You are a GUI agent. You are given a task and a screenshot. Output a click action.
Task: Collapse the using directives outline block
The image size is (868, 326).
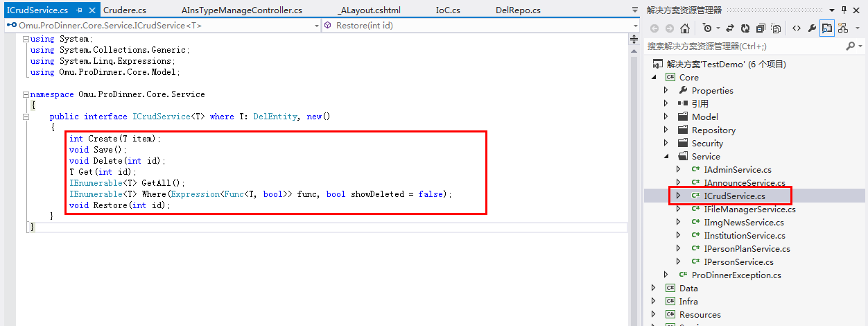(26, 39)
